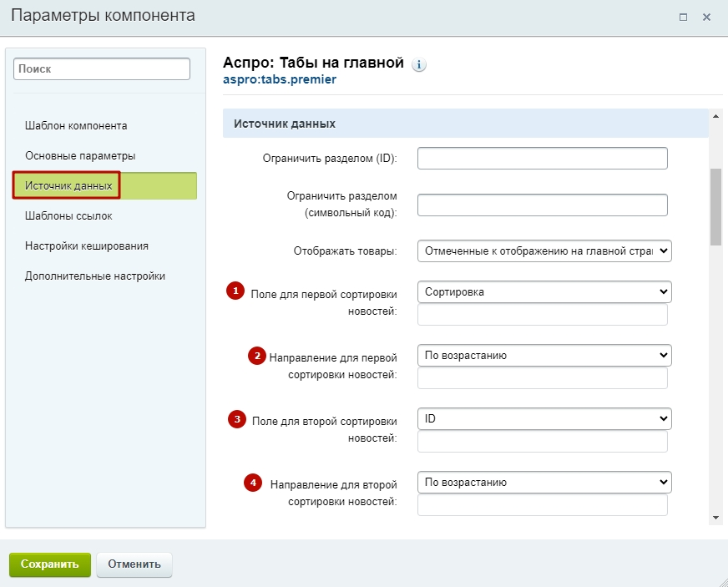The image size is (728, 587).
Task: Go to 'Основные параметры' section
Action: (80, 156)
